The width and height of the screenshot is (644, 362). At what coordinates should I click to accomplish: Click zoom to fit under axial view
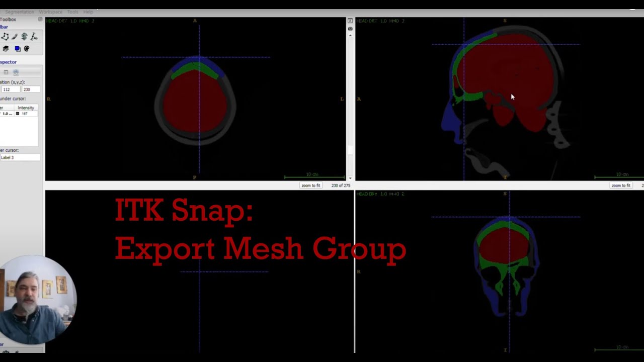coord(311,186)
